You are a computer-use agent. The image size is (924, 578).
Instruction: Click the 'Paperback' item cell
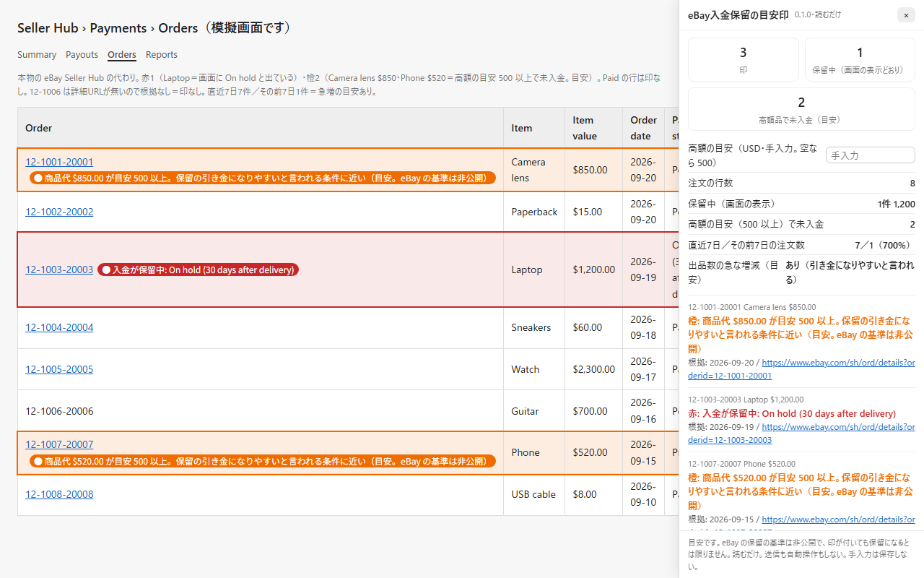tap(534, 212)
